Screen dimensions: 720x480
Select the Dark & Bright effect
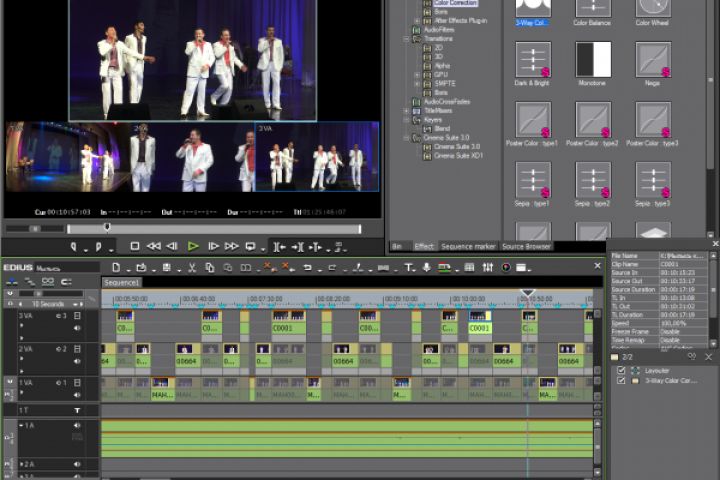click(533, 58)
